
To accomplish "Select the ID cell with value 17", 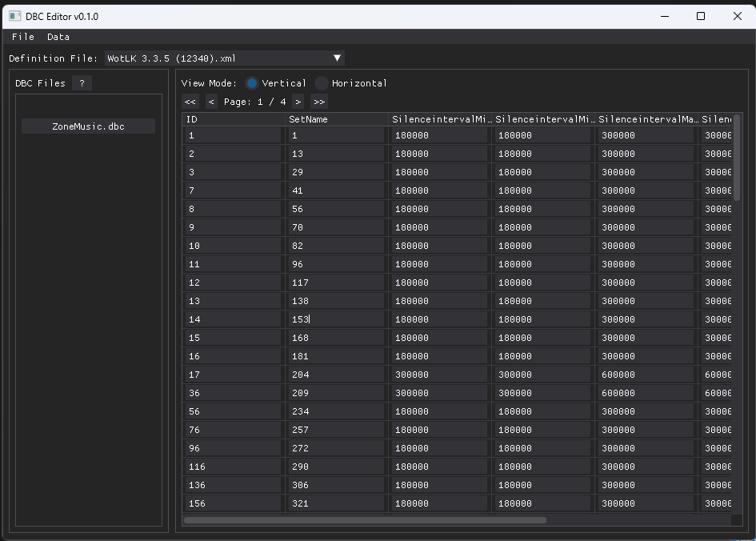I will coord(232,374).
